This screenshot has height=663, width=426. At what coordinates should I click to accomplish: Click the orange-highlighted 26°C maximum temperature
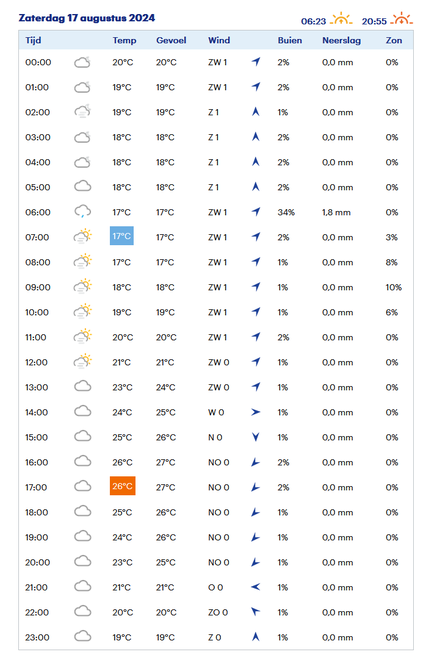click(123, 486)
